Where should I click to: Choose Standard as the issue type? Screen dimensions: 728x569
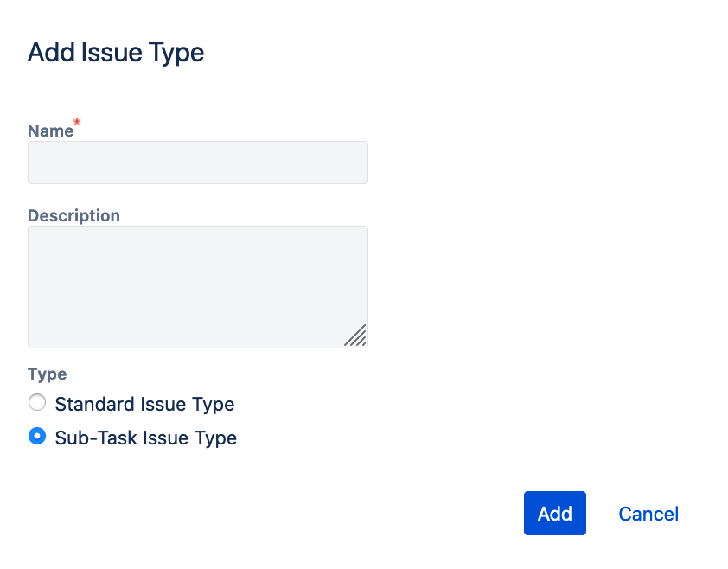click(x=36, y=403)
